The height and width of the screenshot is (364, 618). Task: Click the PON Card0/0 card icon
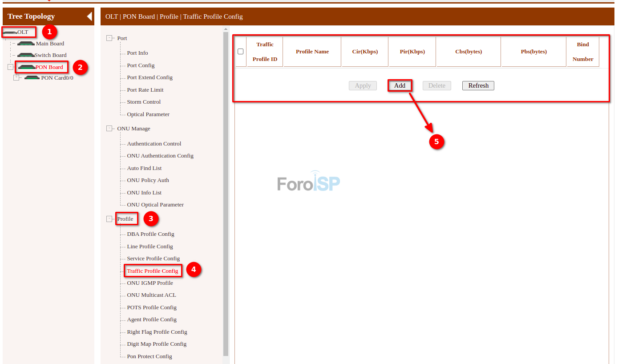pos(32,78)
